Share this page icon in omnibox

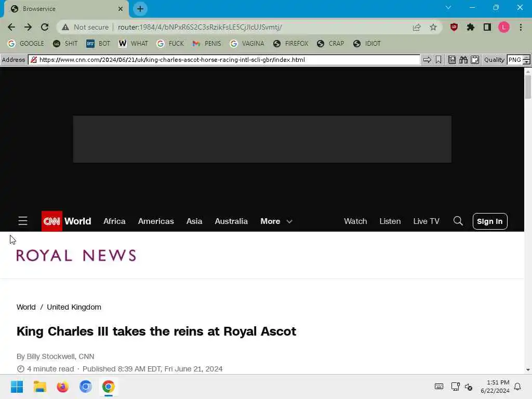pyautogui.click(x=417, y=27)
